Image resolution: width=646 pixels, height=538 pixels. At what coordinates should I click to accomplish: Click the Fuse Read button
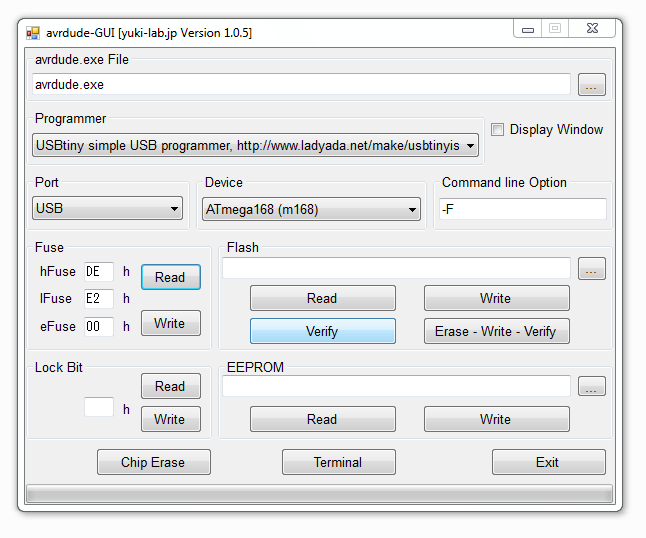[x=171, y=277]
